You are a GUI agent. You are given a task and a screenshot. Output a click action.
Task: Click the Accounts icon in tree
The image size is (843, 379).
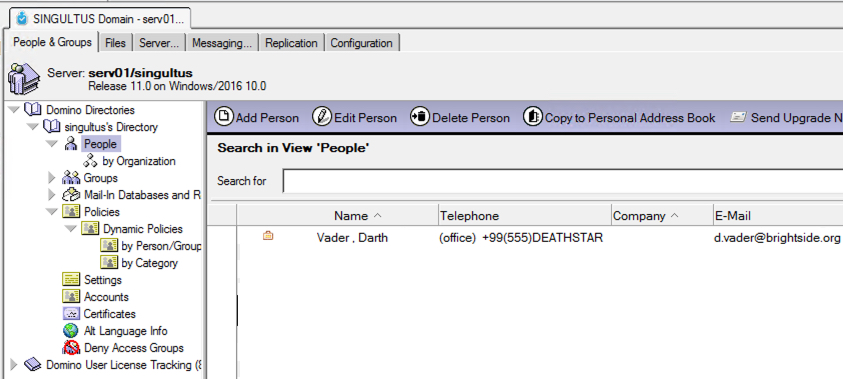(71, 297)
